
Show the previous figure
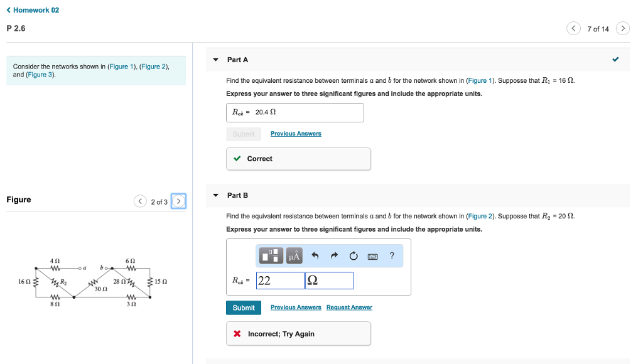pyautogui.click(x=140, y=201)
